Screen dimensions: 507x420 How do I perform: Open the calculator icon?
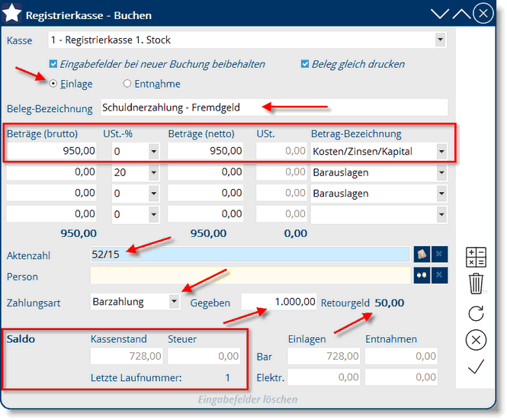(476, 258)
